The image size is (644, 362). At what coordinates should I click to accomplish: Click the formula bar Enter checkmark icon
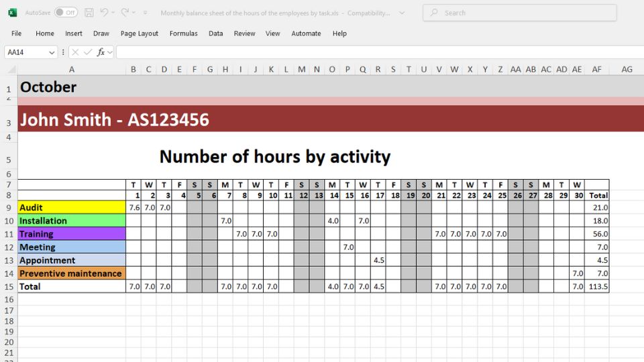(88, 52)
